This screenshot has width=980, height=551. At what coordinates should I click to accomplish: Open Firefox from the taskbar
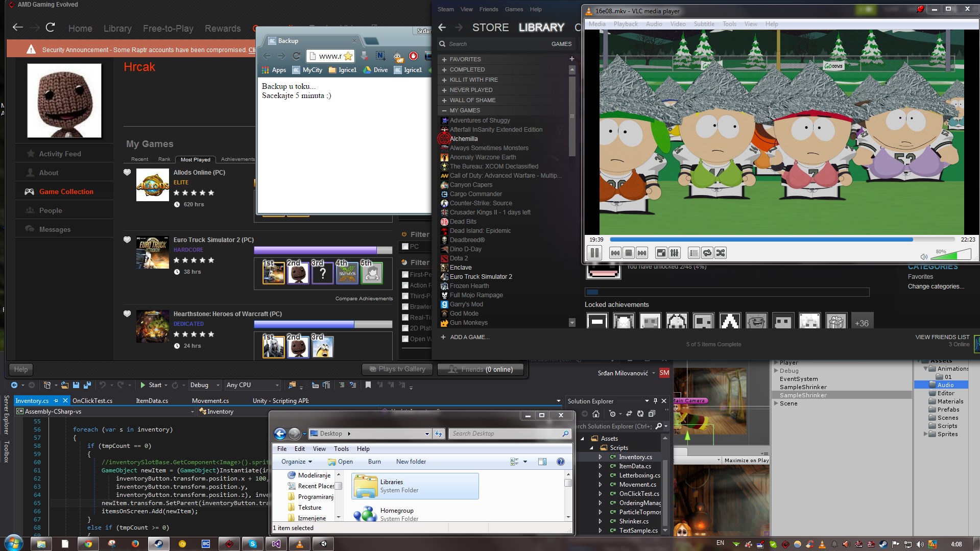[x=135, y=544]
